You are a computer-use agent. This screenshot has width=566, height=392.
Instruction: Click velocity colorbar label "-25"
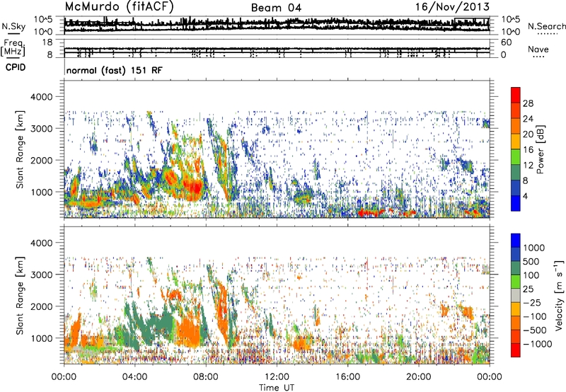pyautogui.click(x=533, y=303)
